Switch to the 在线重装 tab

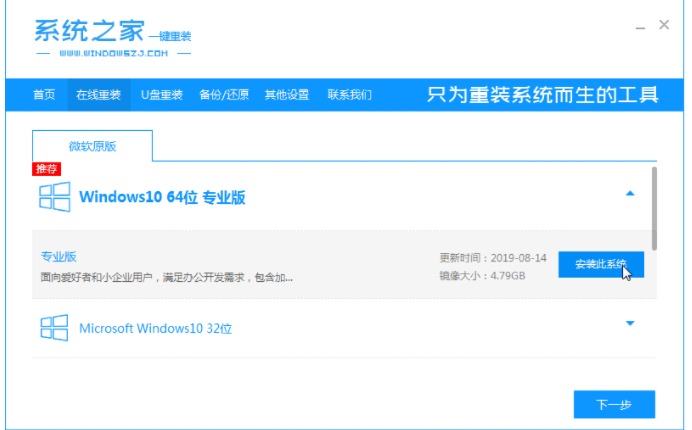click(98, 94)
